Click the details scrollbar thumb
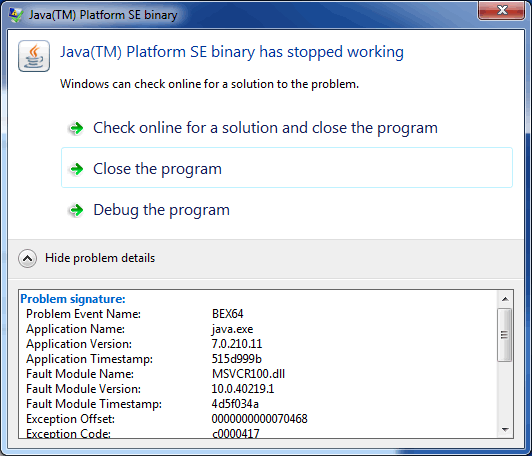The width and height of the screenshot is (532, 456). [505, 335]
